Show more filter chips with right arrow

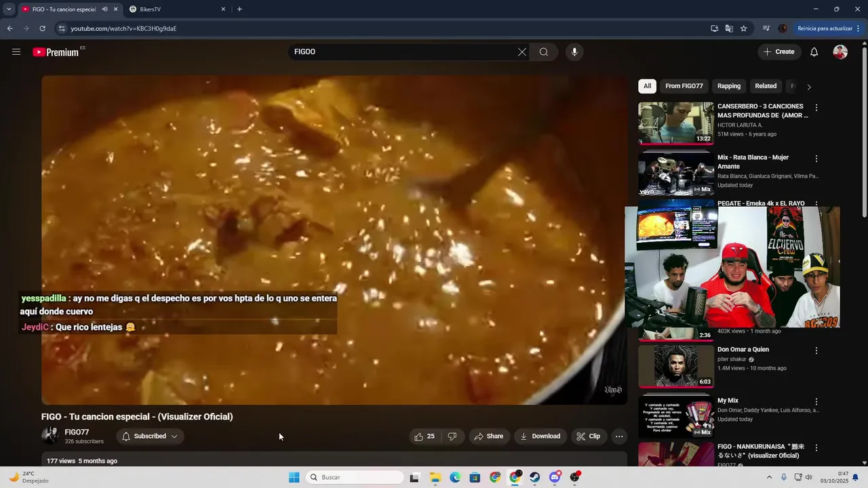pyautogui.click(x=808, y=87)
